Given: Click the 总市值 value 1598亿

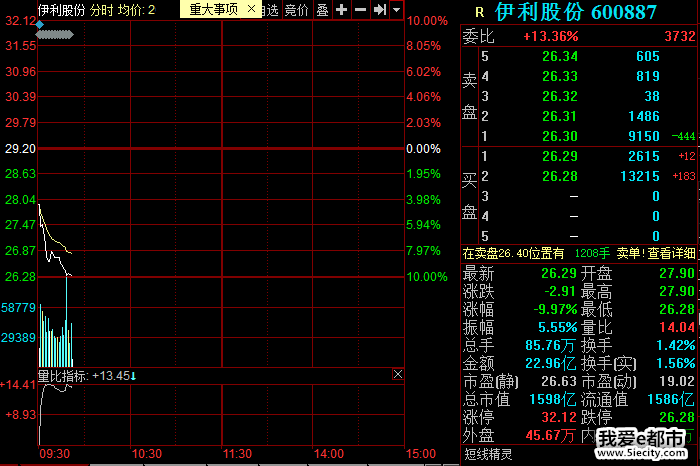Looking at the screenshot, I should (x=553, y=399).
